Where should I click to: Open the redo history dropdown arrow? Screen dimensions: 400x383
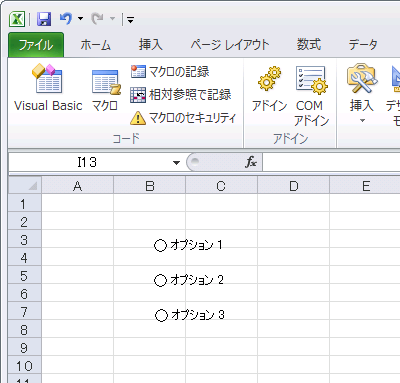click(112, 19)
